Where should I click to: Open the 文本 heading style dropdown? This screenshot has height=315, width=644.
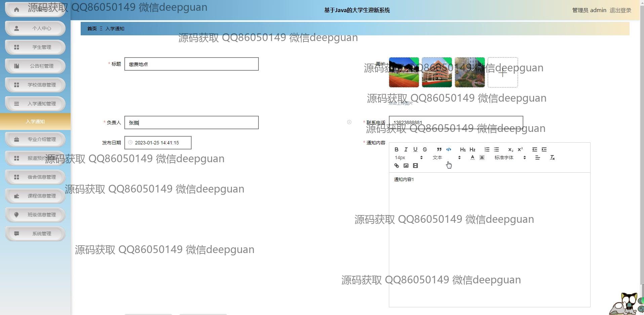click(446, 157)
